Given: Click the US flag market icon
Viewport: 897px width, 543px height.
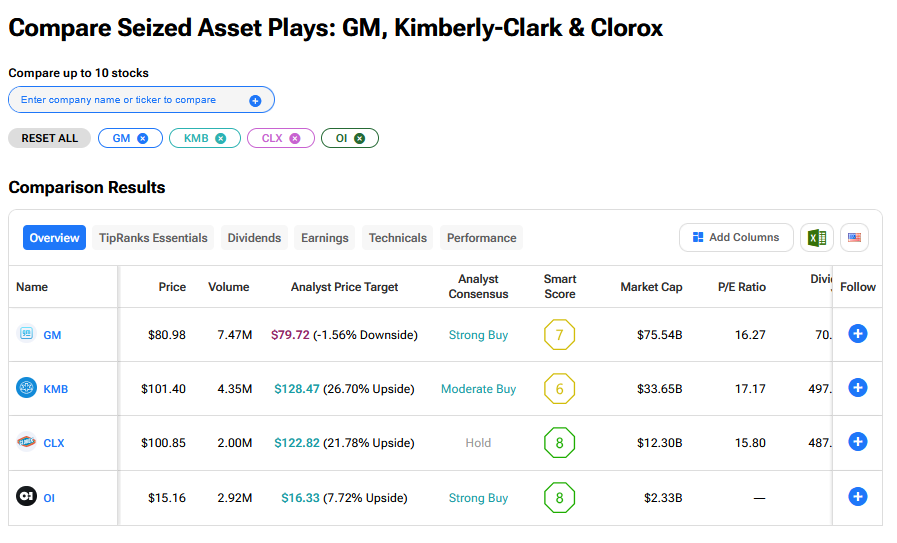Looking at the screenshot, I should tap(854, 238).
